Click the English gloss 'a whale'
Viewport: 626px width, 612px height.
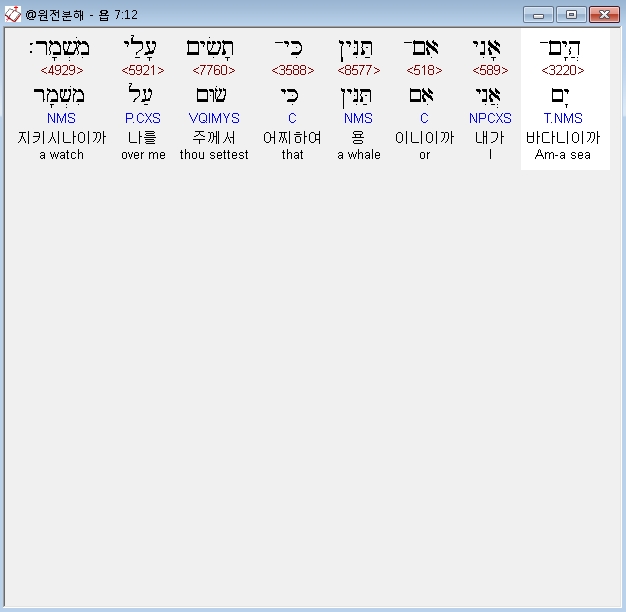(x=359, y=154)
